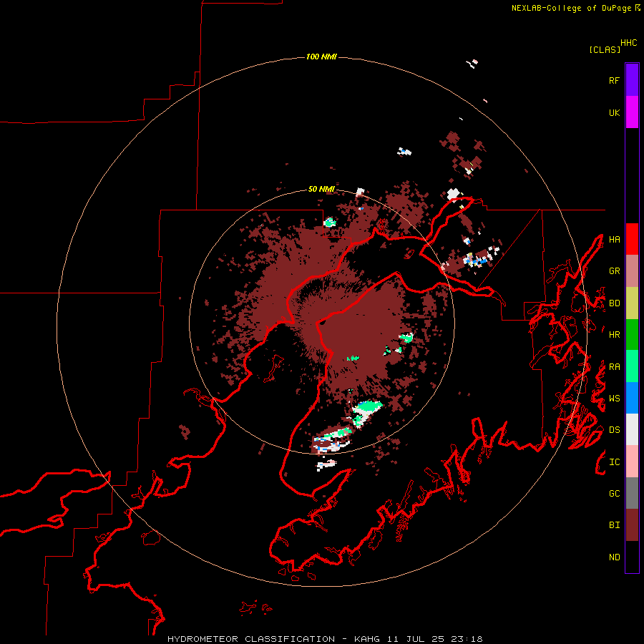Image resolution: width=644 pixels, height=644 pixels.
Task: Click the 'ND' legend label
Action: [x=614, y=557]
